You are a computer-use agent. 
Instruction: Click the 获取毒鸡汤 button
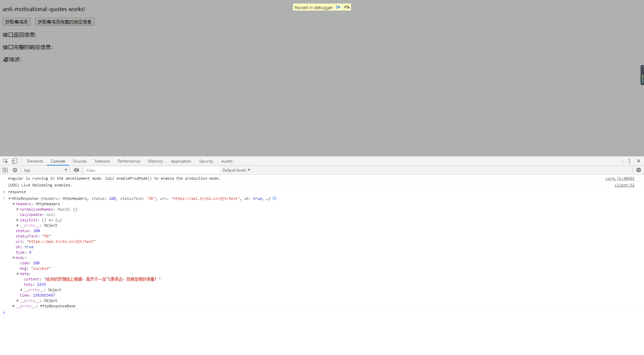16,22
